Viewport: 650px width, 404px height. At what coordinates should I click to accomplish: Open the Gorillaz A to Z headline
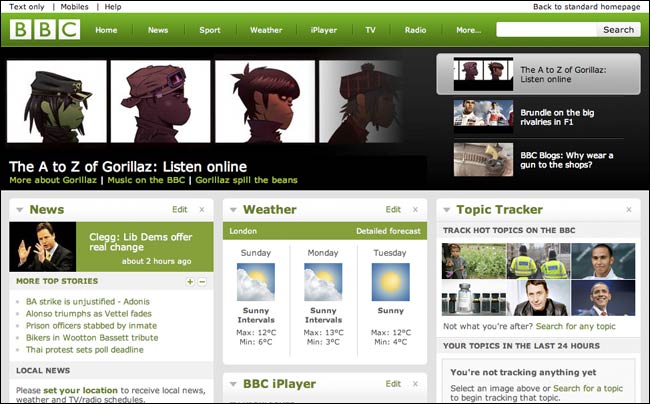pyautogui.click(x=128, y=167)
